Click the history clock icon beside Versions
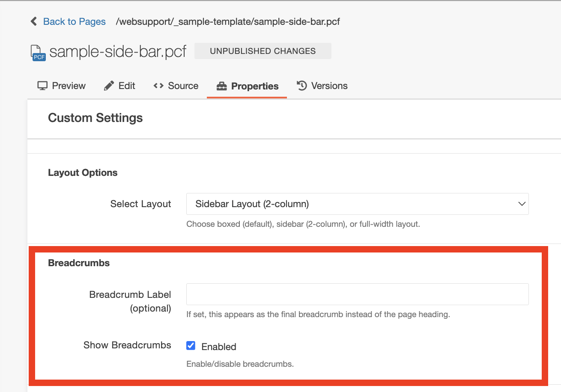The height and width of the screenshot is (392, 561). click(x=302, y=86)
